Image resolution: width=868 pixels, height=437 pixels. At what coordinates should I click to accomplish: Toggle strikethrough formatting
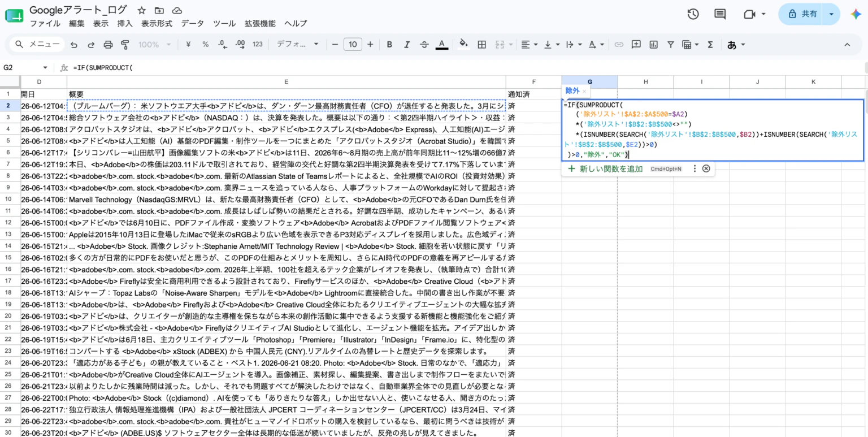[x=424, y=44]
